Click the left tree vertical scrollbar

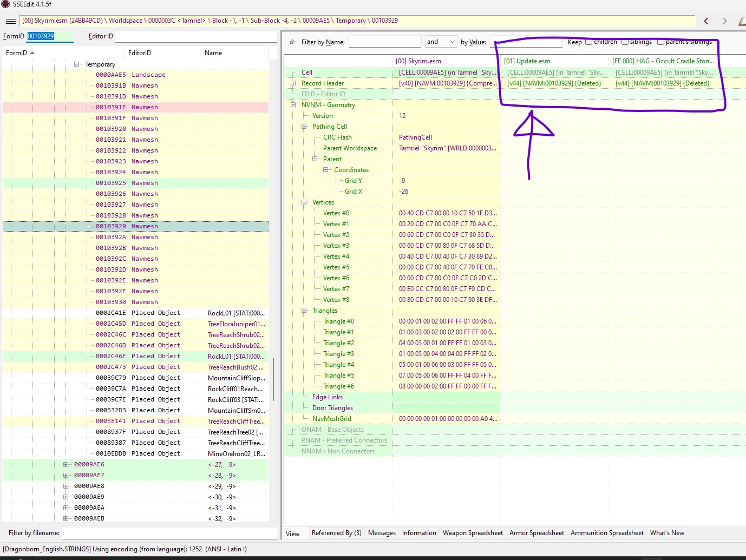coord(273,379)
